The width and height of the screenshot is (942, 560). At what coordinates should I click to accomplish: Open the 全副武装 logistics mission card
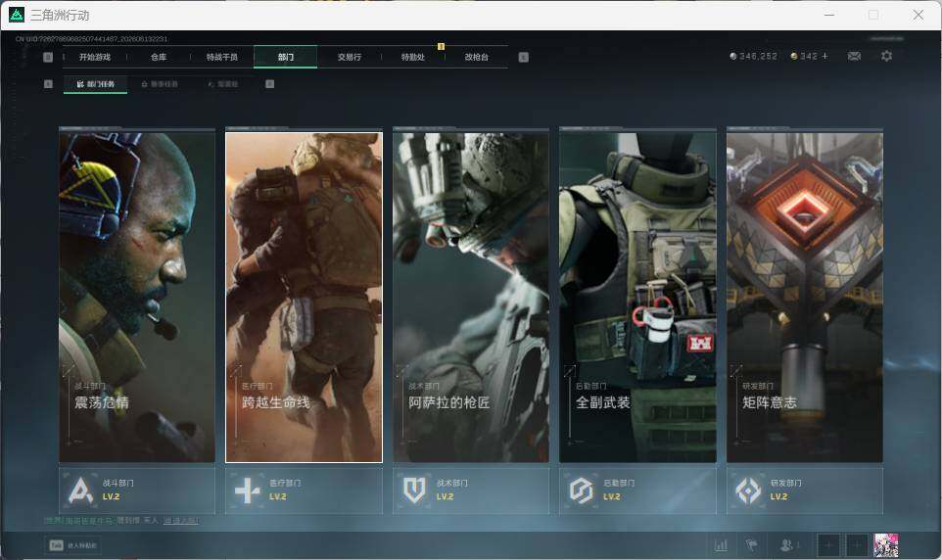pos(638,297)
